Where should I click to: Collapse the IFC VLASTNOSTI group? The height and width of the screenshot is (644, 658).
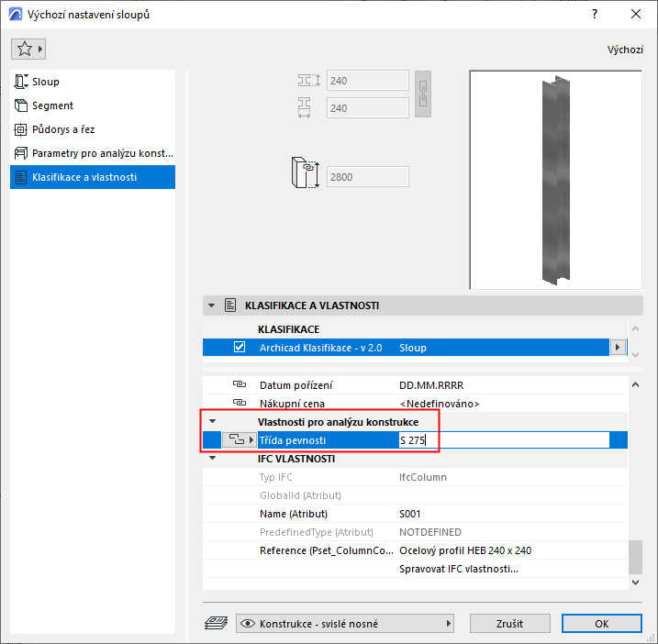(213, 458)
